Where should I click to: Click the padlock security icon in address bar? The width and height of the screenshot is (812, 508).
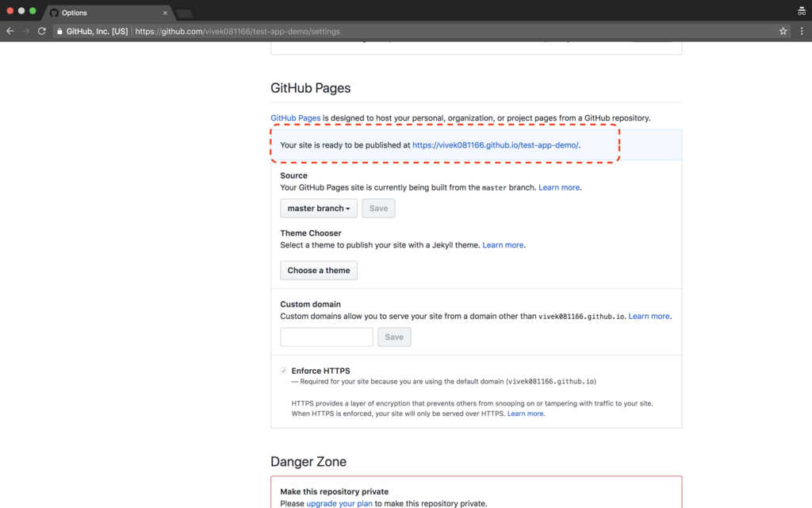click(x=59, y=31)
